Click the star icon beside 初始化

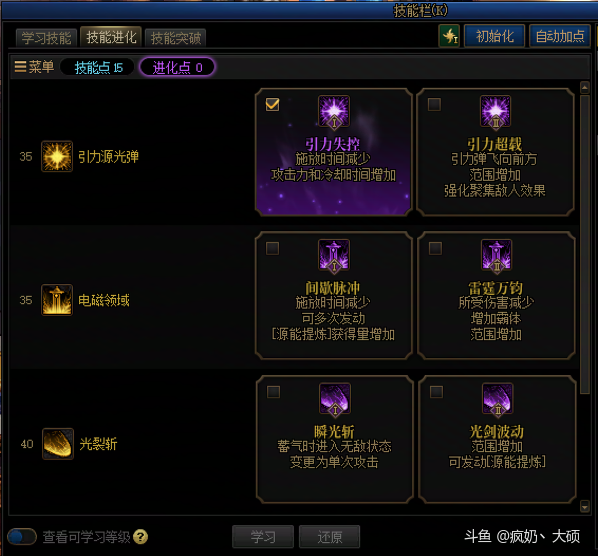[x=449, y=36]
